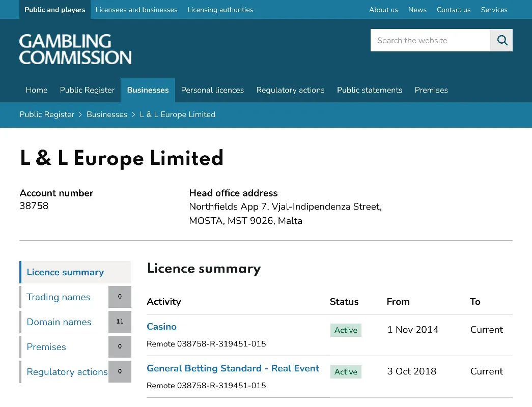Click the date 1 Nov 2014

pyautogui.click(x=412, y=330)
